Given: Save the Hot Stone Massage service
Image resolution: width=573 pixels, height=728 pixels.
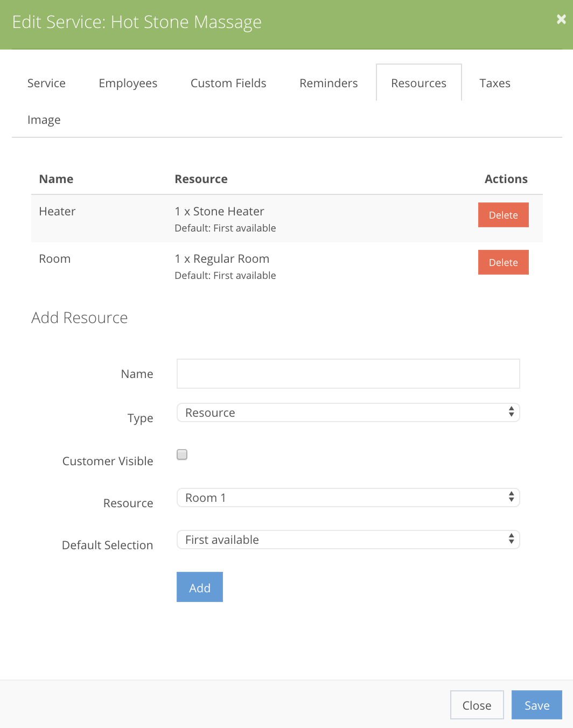Looking at the screenshot, I should [x=536, y=705].
